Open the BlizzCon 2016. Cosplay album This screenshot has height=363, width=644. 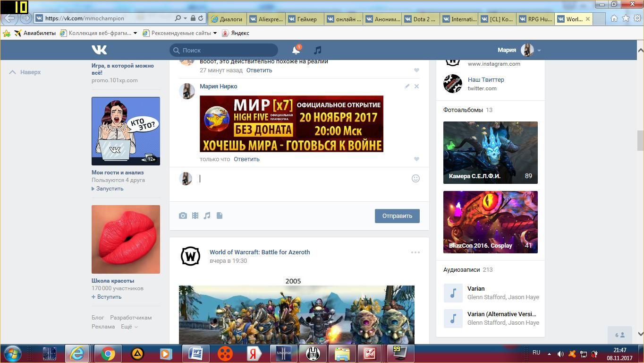[x=491, y=222]
